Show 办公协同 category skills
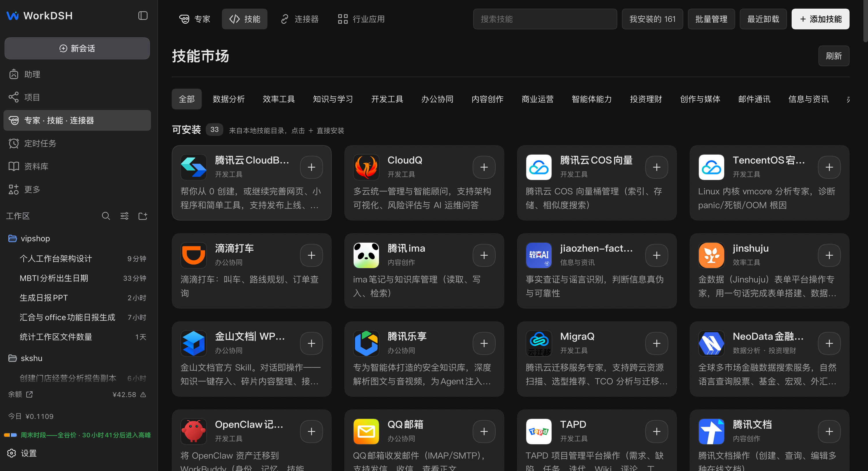The image size is (868, 471). click(x=437, y=99)
